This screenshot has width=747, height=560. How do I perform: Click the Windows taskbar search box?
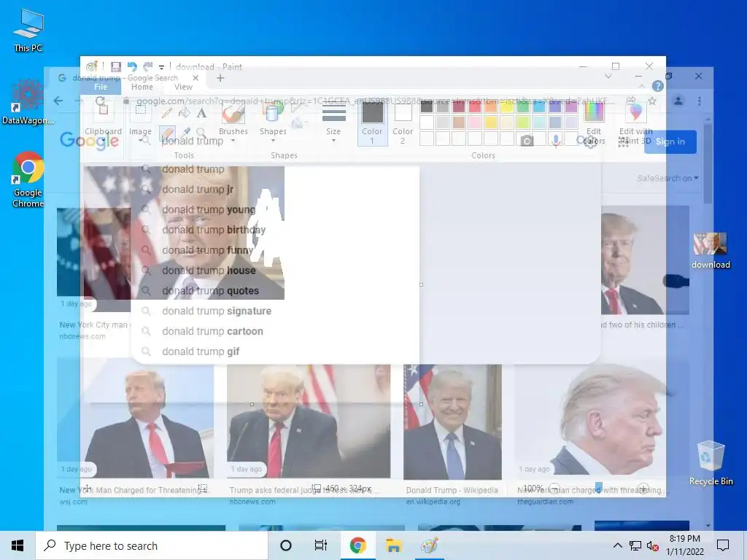tap(152, 545)
